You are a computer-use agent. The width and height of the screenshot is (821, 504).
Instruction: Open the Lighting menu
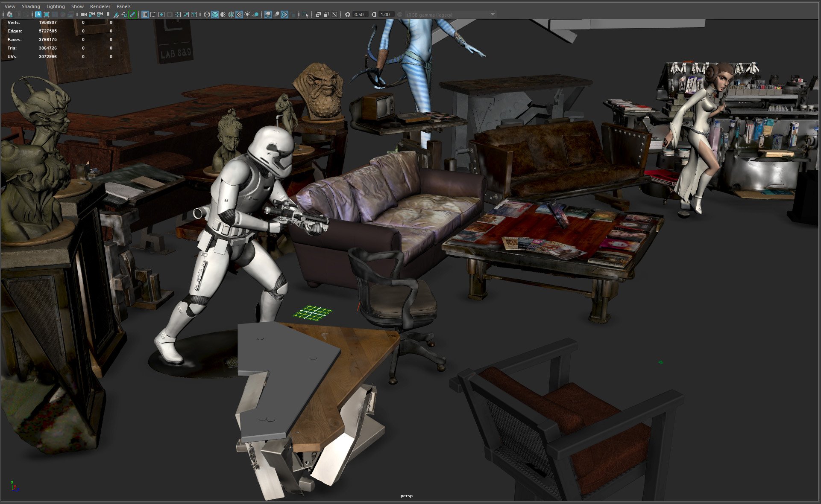click(56, 6)
